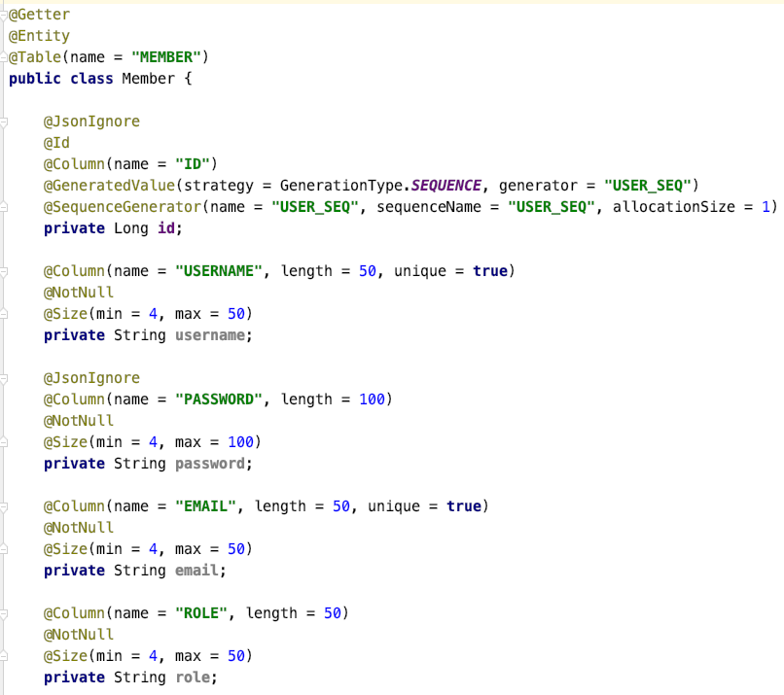
Task: Select the "MEMBER" table name string
Action: coord(165,57)
